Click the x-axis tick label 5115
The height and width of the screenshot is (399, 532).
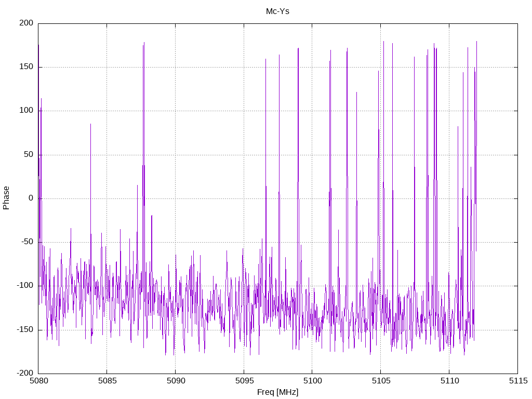(x=518, y=381)
